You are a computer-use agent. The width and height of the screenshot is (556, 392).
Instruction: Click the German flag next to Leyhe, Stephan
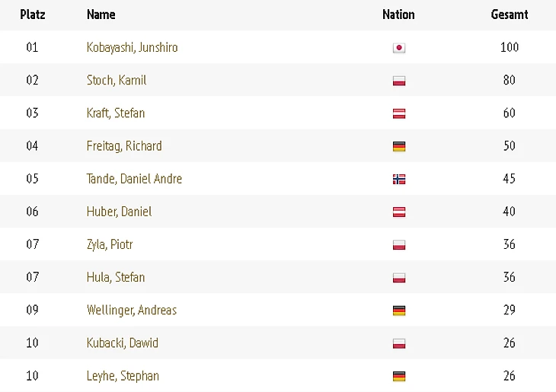[x=399, y=377]
